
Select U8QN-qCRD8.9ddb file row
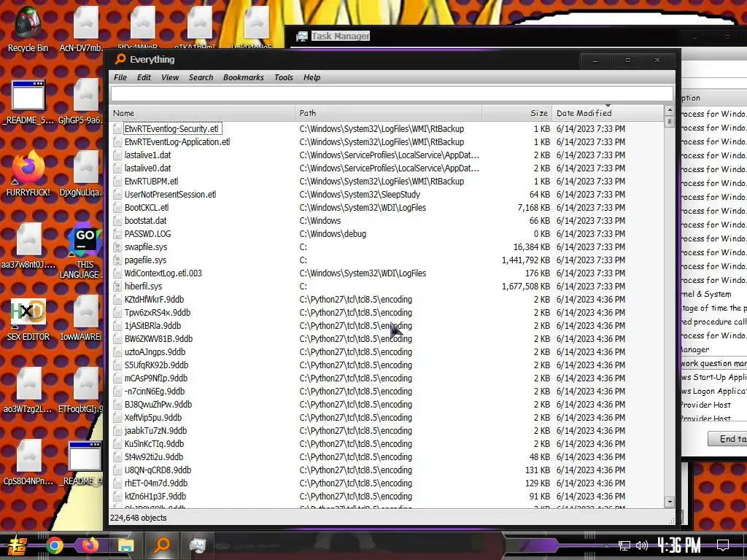pyautogui.click(x=387, y=470)
